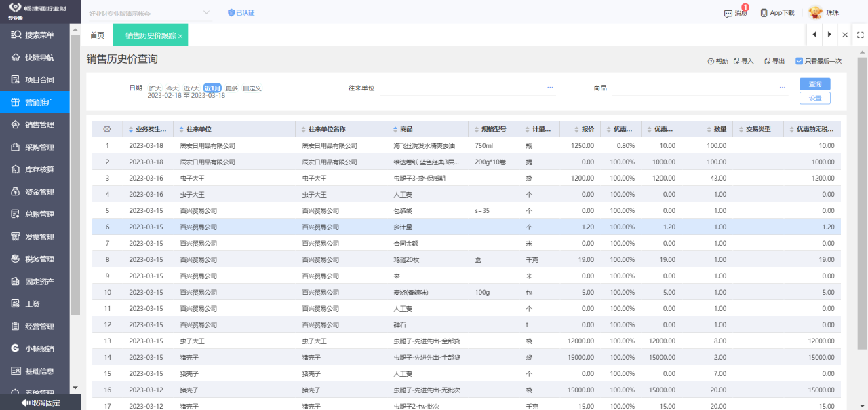Toggle 取消固定 sidebar pin
Image resolution: width=868 pixels, height=410 pixels.
[x=41, y=403]
